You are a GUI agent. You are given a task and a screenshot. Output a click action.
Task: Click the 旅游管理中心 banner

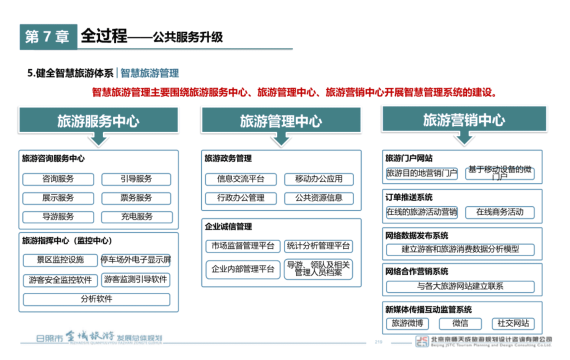(x=281, y=120)
